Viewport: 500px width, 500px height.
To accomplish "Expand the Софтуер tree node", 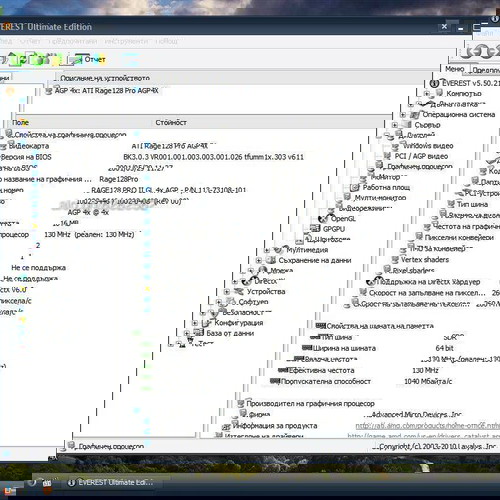I will point(219,302).
